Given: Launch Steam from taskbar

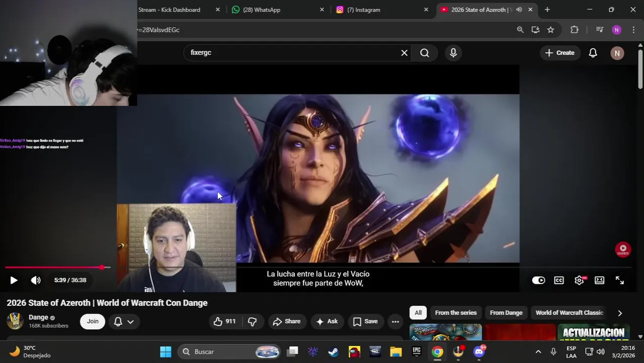Looking at the screenshot, I should [x=334, y=352].
